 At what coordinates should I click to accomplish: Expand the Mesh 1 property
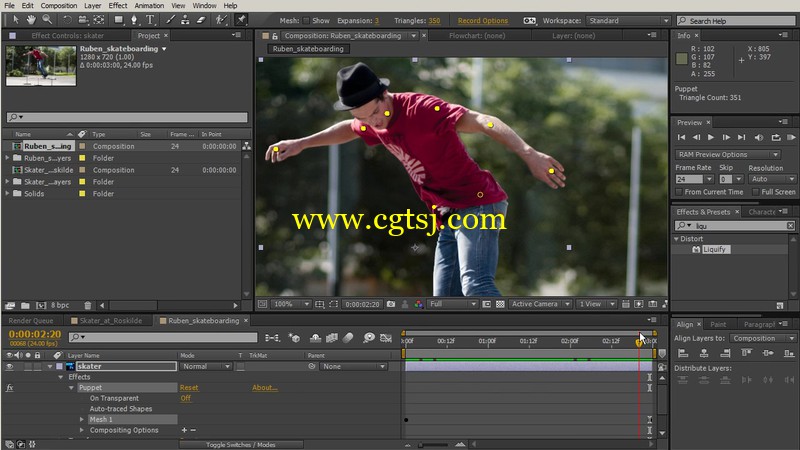82,419
